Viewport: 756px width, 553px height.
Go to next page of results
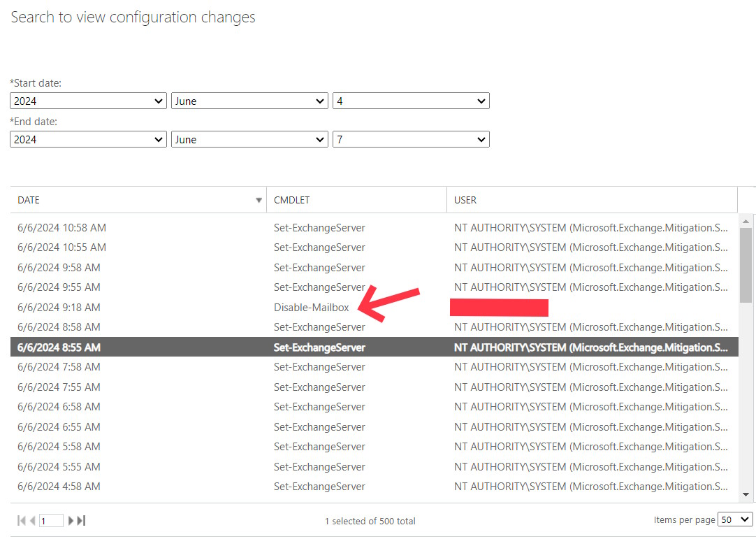click(71, 520)
